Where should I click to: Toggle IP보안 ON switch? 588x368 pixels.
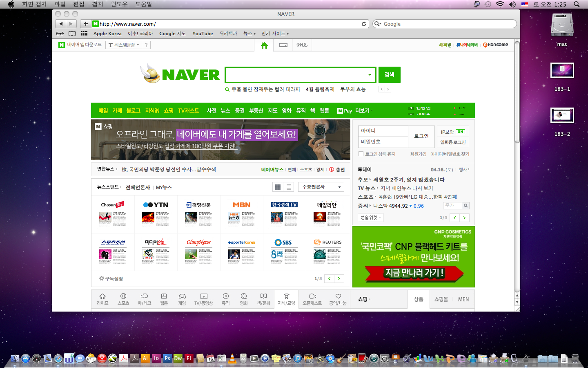click(x=460, y=132)
